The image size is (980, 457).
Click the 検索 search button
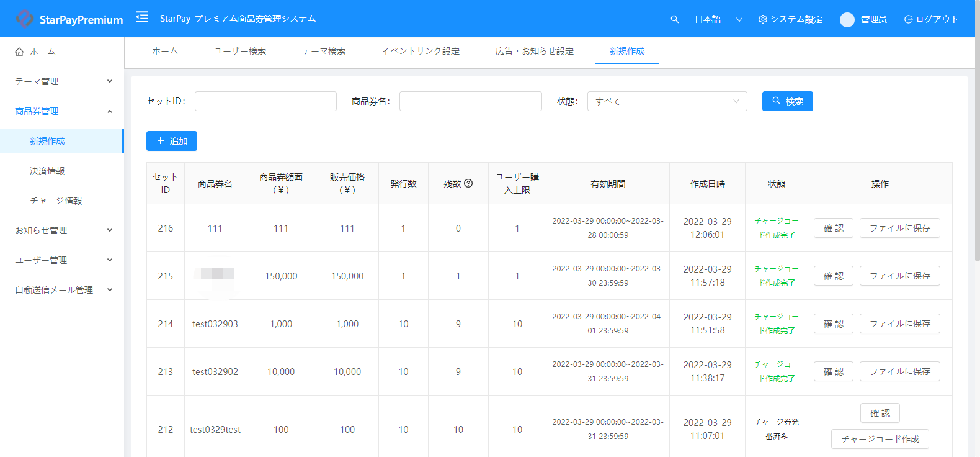pos(787,101)
